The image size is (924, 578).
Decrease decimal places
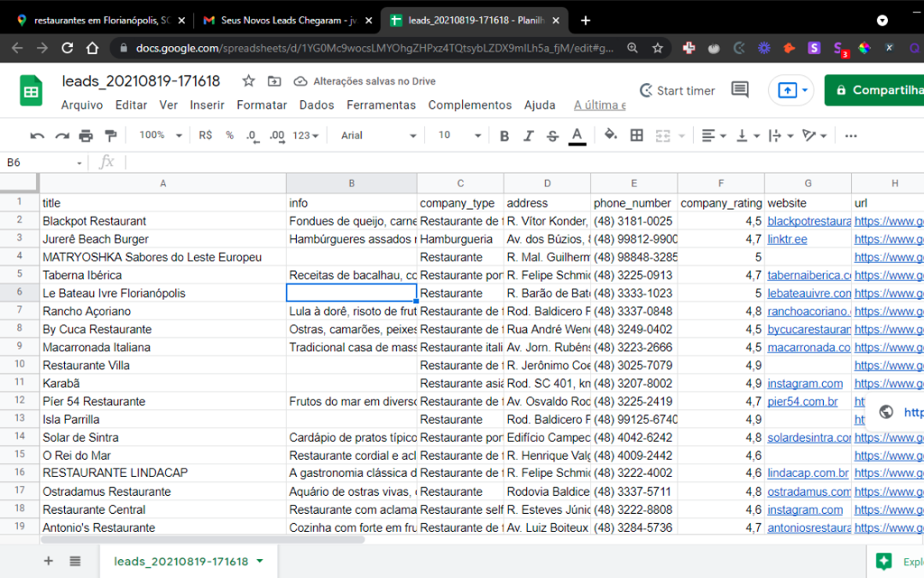pyautogui.click(x=252, y=135)
